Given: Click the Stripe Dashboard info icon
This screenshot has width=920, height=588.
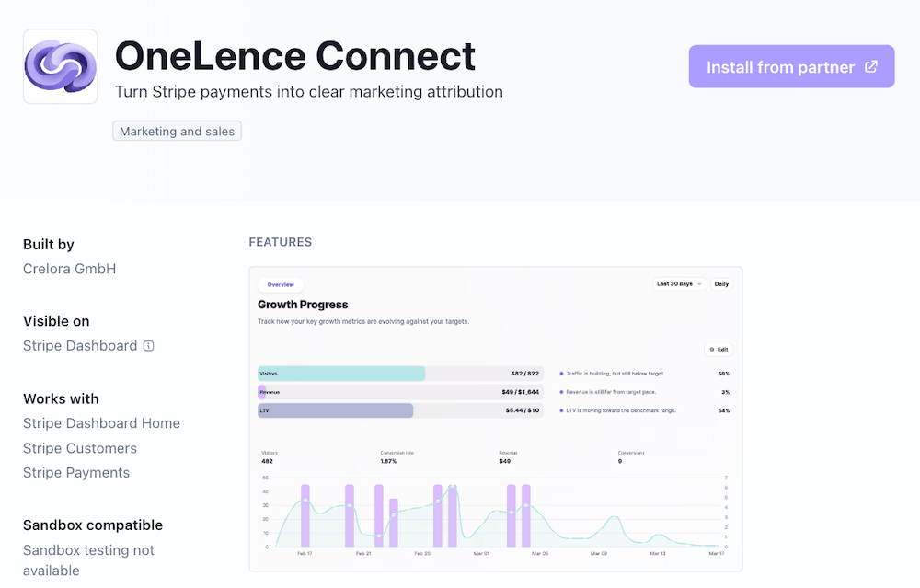Looking at the screenshot, I should [148, 346].
